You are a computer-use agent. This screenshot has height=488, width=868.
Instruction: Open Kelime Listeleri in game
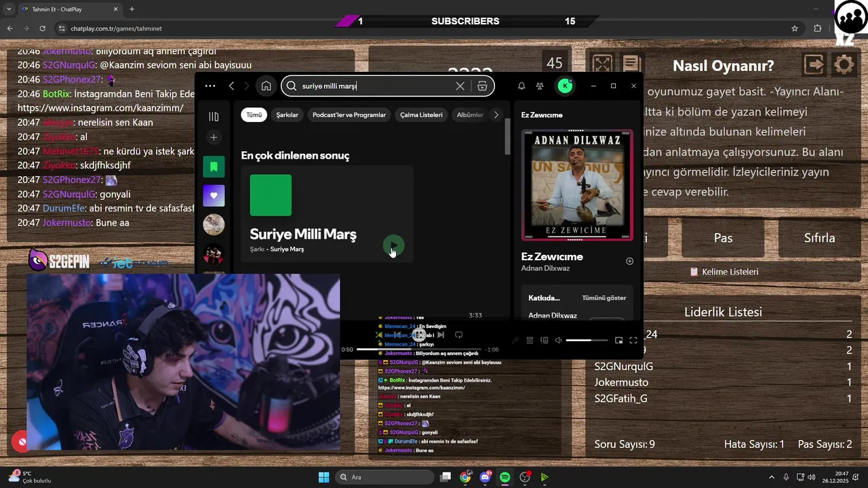point(724,272)
